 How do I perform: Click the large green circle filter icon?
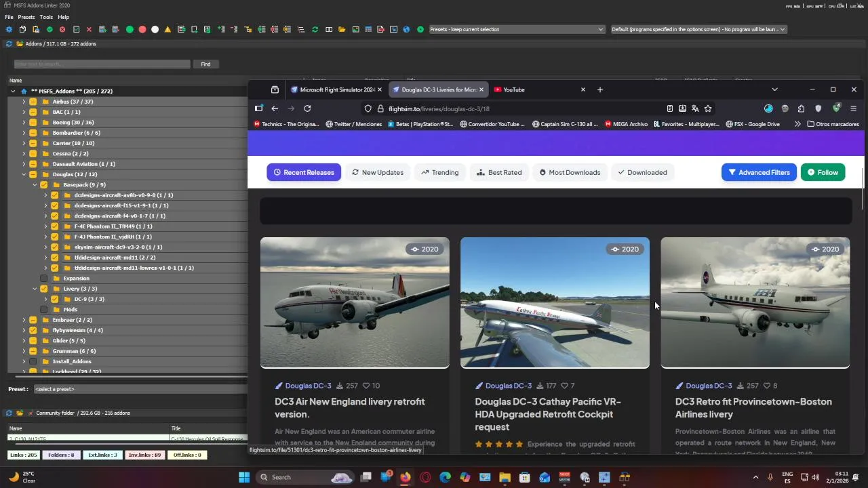[x=130, y=29]
